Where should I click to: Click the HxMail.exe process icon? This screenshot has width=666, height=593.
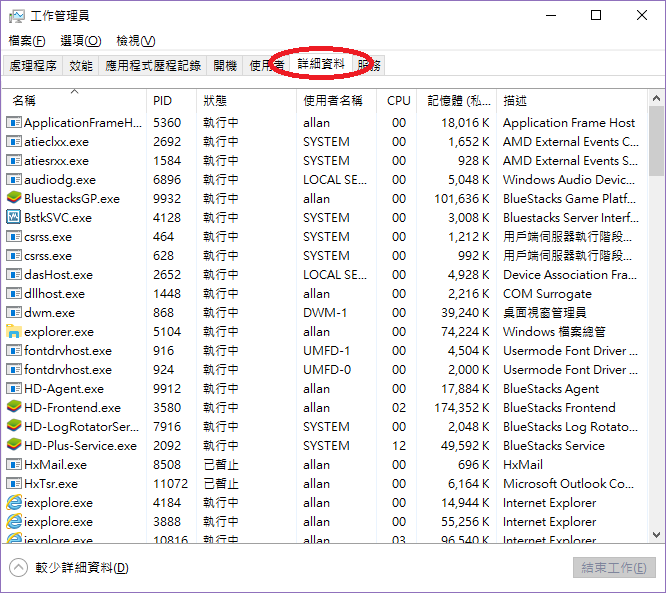(x=14, y=465)
